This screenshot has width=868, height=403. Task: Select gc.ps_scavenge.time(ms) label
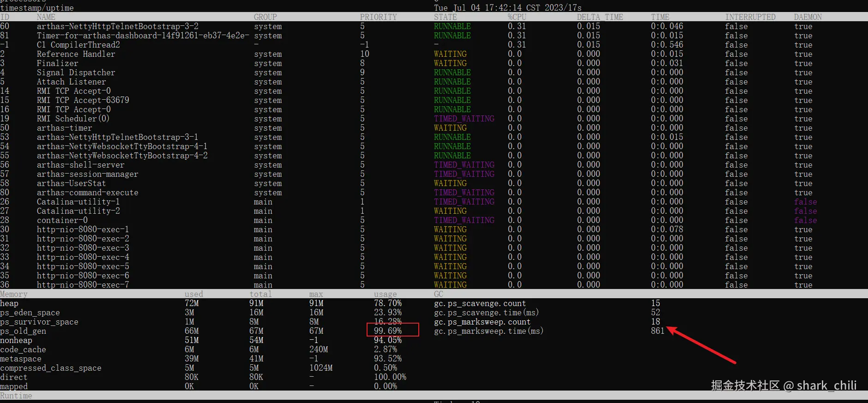[x=487, y=313]
